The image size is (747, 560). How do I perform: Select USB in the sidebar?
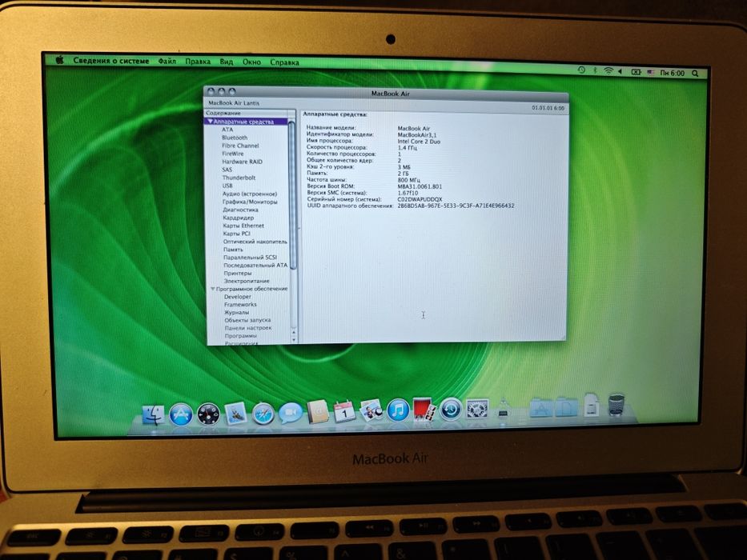click(227, 186)
